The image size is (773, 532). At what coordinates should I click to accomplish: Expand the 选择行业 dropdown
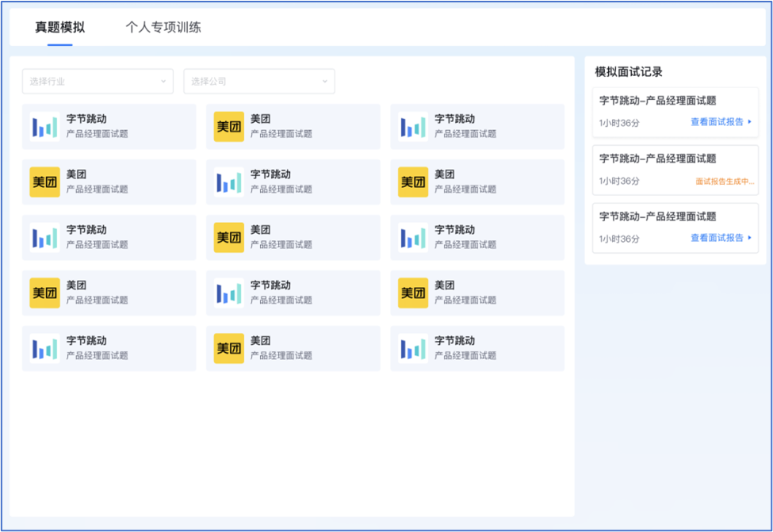pyautogui.click(x=98, y=82)
